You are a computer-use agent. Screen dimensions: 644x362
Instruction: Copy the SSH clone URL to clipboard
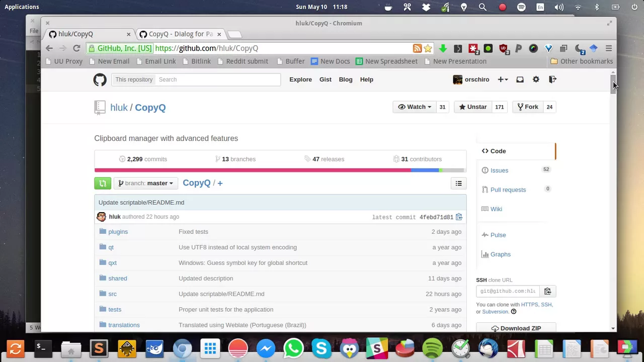[547, 291]
